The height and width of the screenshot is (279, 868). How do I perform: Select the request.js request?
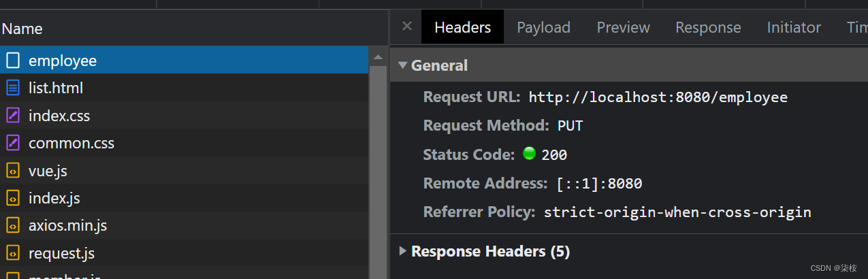click(x=184, y=253)
